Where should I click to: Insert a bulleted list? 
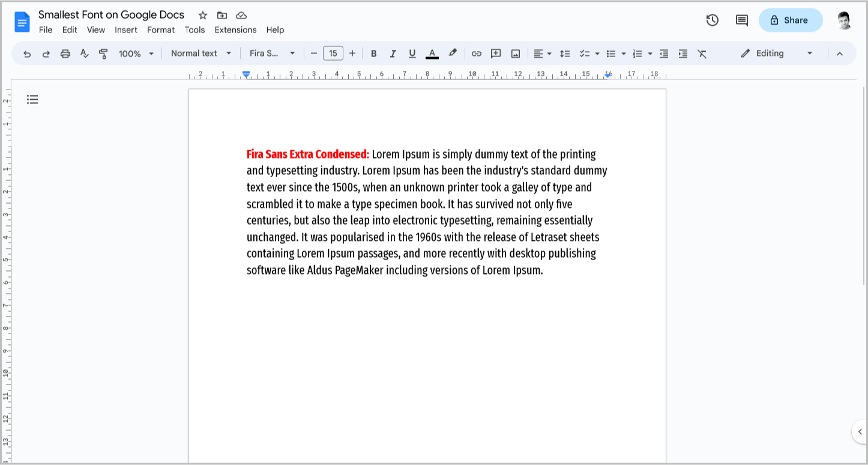point(611,53)
